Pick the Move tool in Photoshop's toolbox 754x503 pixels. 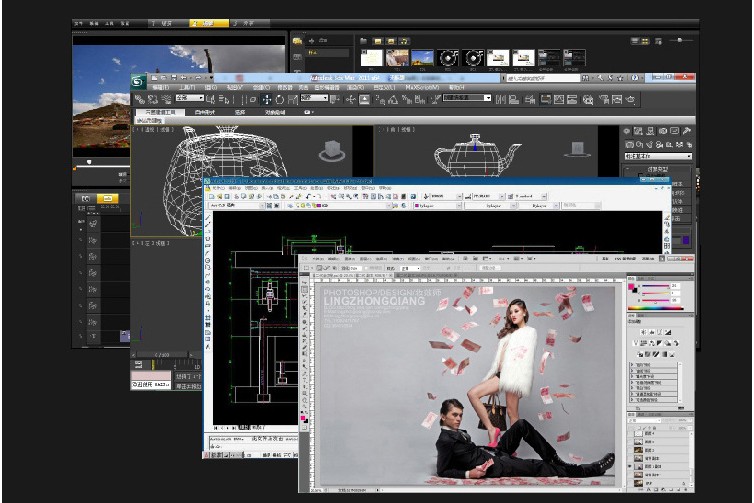306,283
